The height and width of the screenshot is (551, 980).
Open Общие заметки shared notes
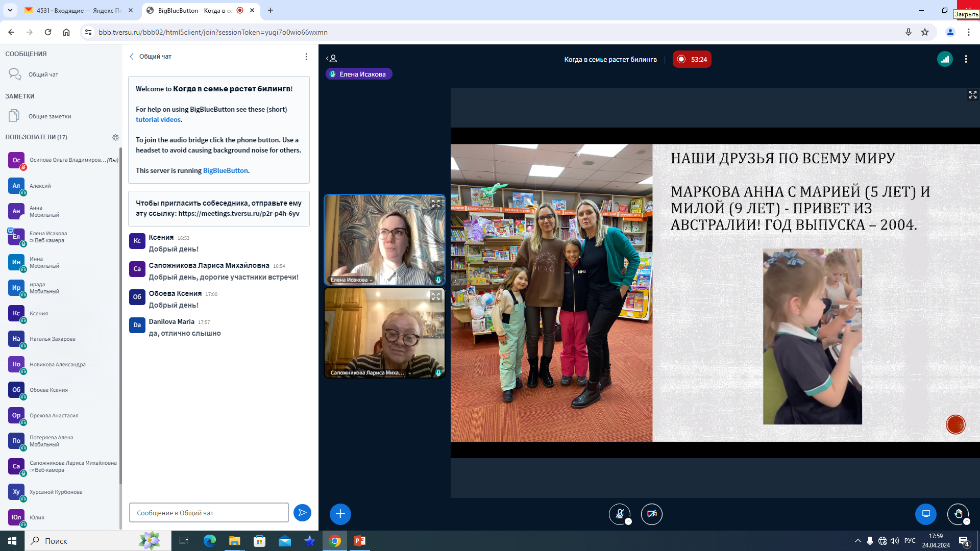pyautogui.click(x=50, y=116)
